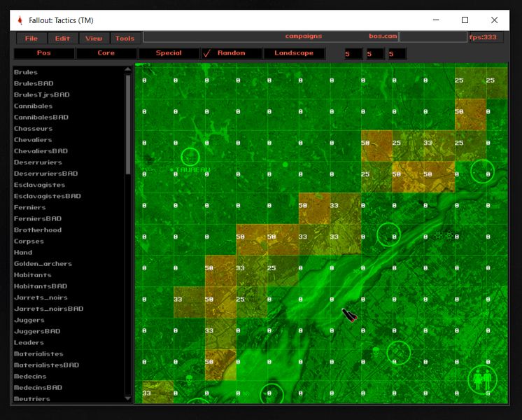Select the skull circle marker beside TAUREAU
Viewport: 522px width, 420px height.
point(190,157)
